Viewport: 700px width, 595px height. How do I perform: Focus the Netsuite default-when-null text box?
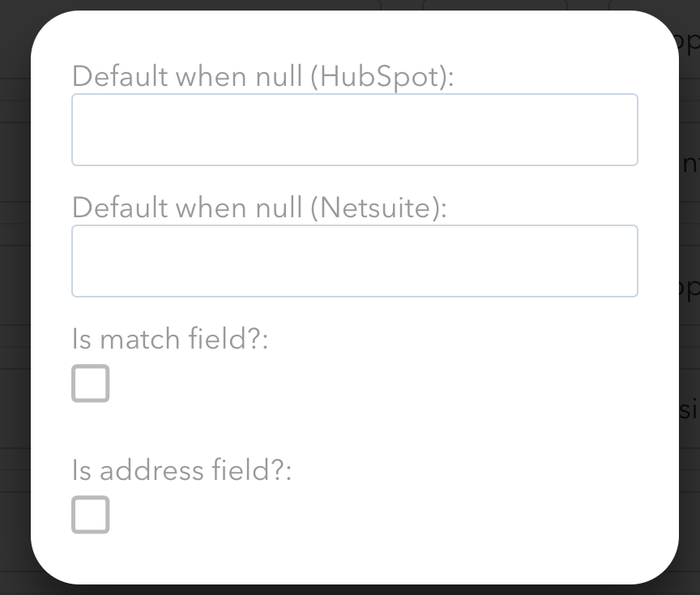[x=354, y=261]
